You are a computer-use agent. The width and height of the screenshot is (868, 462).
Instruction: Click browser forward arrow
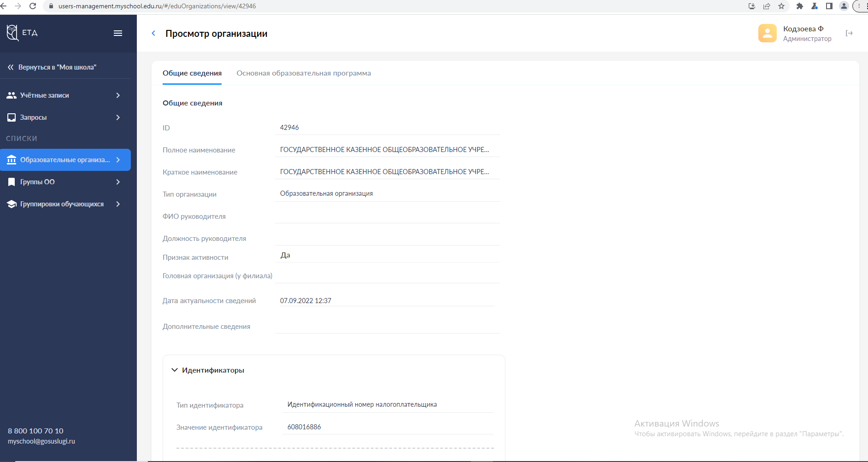pyautogui.click(x=18, y=6)
